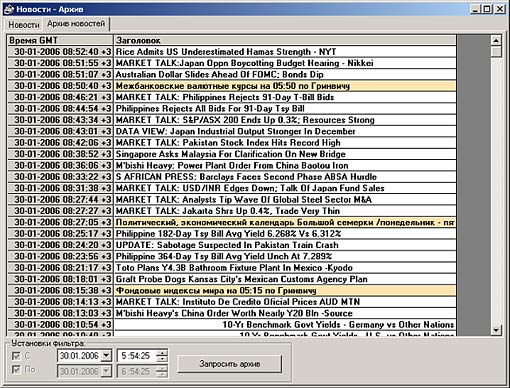510x388 pixels.
Task: Click the Заголовок column header
Action: pos(285,40)
